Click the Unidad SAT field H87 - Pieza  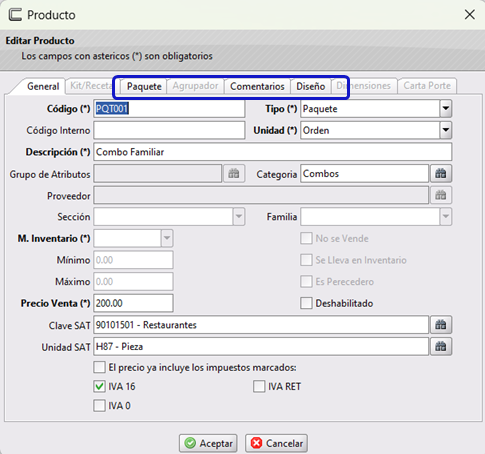(261, 346)
